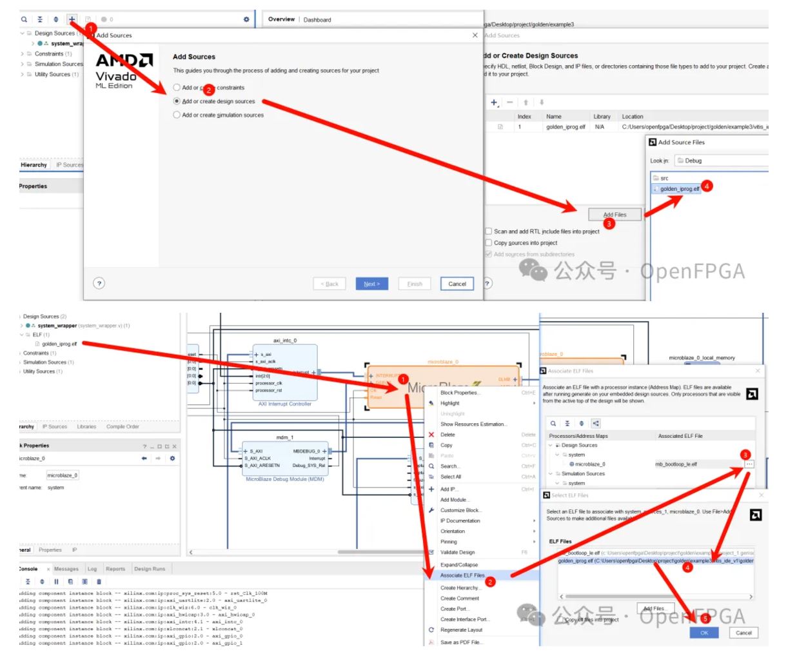Click Cancel in the Select ELF Files dialog
This screenshot has height=672, width=797.
[743, 633]
